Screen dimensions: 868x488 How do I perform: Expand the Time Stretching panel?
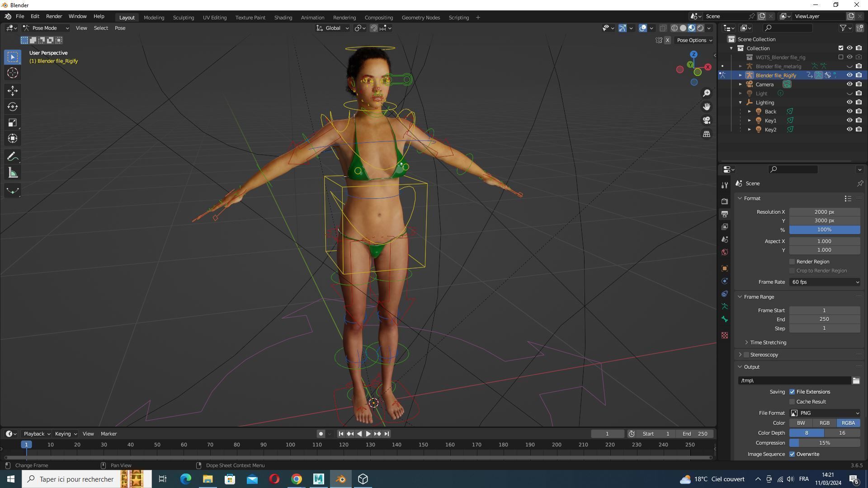click(x=768, y=343)
